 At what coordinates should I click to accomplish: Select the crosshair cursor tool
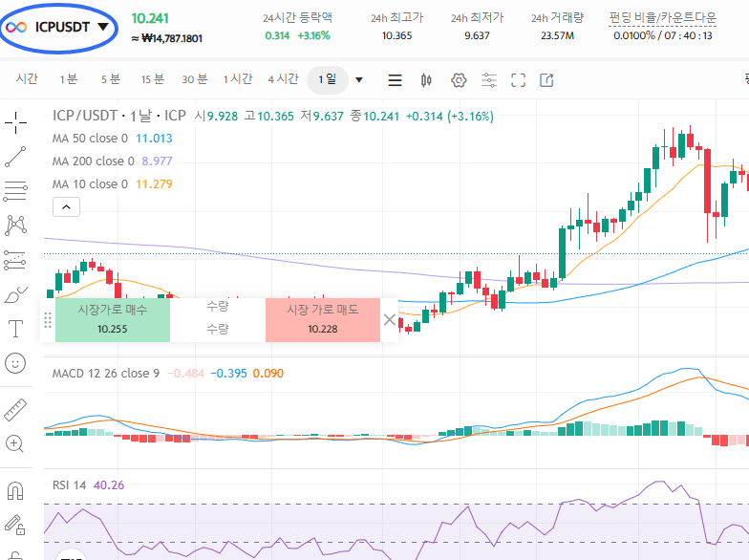pyautogui.click(x=15, y=121)
